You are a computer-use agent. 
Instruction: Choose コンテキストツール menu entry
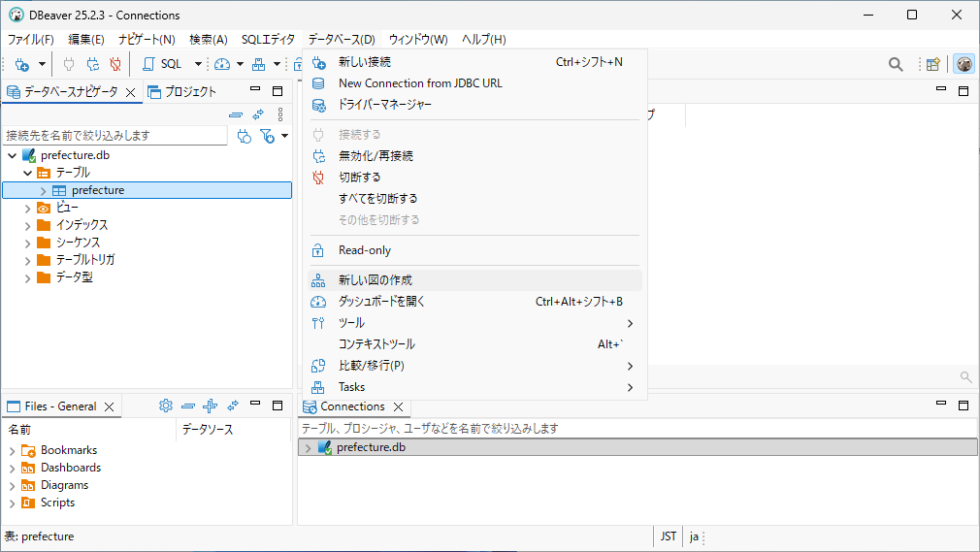click(475, 343)
